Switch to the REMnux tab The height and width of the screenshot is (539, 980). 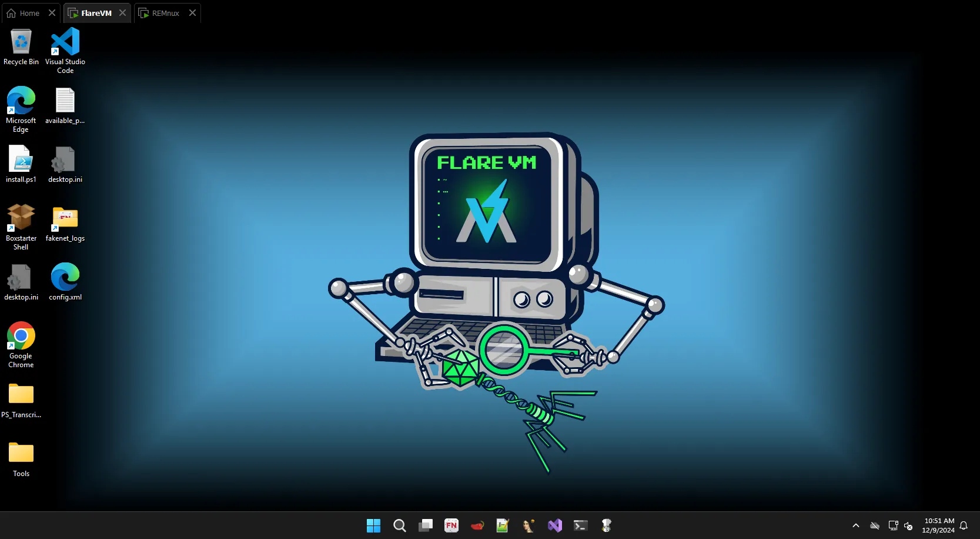pos(163,12)
